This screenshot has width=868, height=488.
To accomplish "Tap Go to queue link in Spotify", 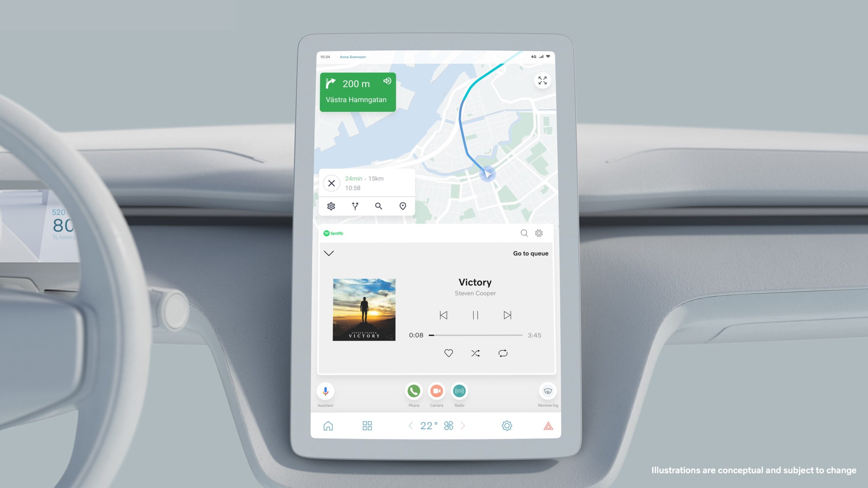I will click(x=530, y=253).
